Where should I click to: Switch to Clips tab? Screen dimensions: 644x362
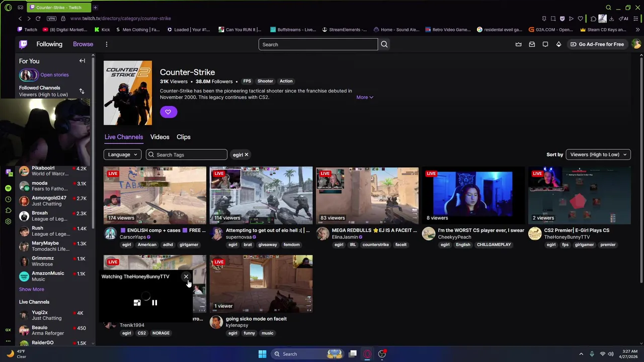[x=183, y=137]
